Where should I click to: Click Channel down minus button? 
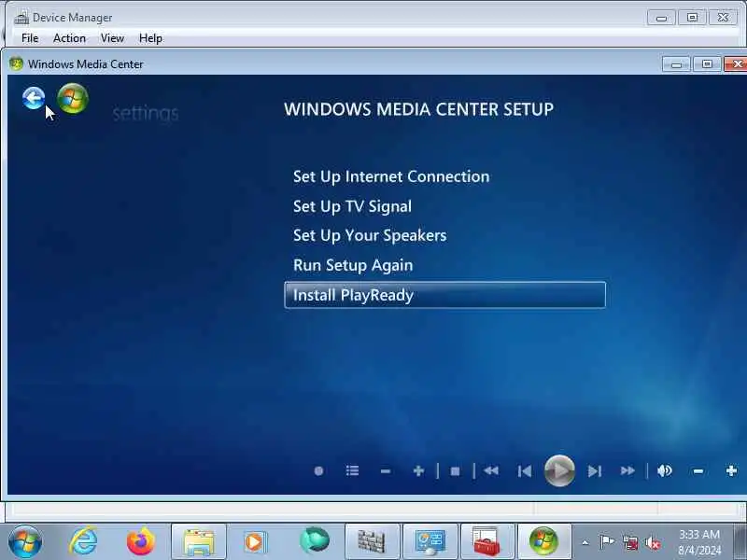(x=386, y=471)
